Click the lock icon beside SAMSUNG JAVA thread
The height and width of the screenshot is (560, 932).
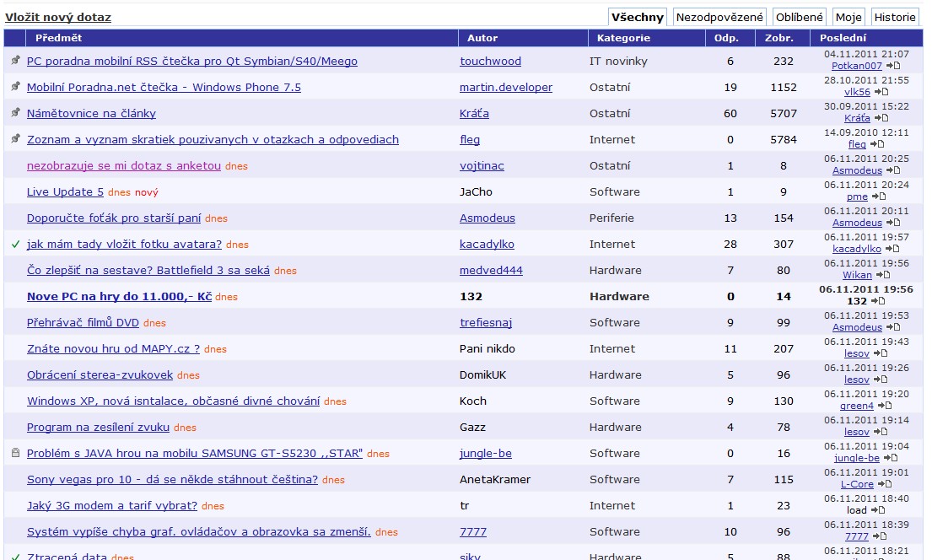click(15, 453)
